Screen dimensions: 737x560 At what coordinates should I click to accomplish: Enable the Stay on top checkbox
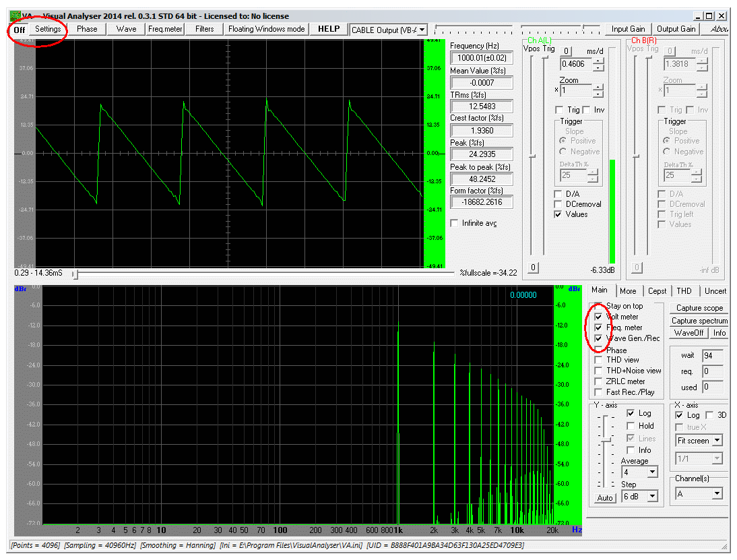coord(598,305)
